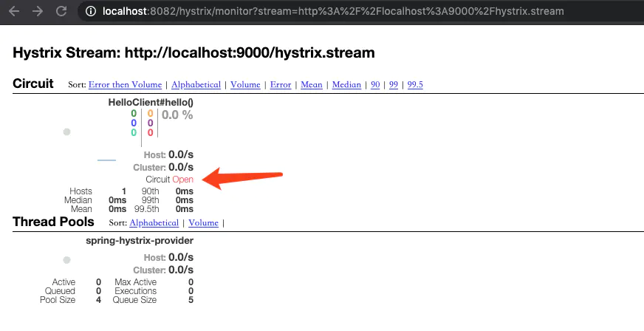
Task: Sort circuits by Mean
Action: [x=312, y=85]
